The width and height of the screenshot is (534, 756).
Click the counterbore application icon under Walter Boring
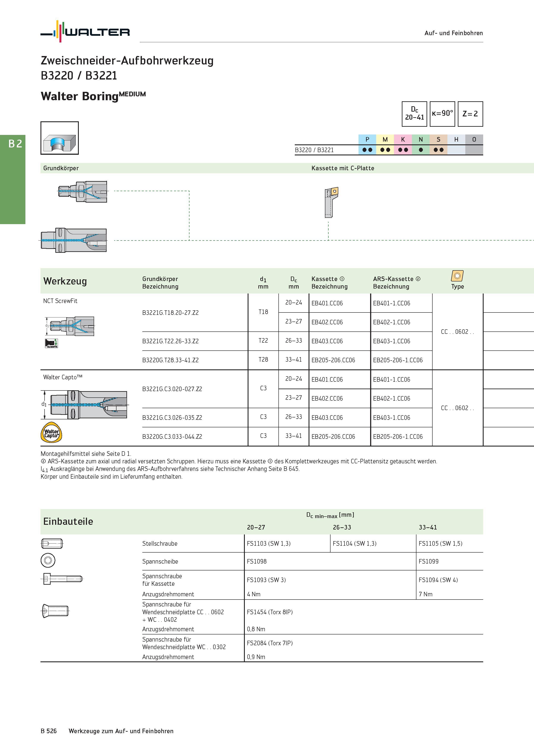60,138
